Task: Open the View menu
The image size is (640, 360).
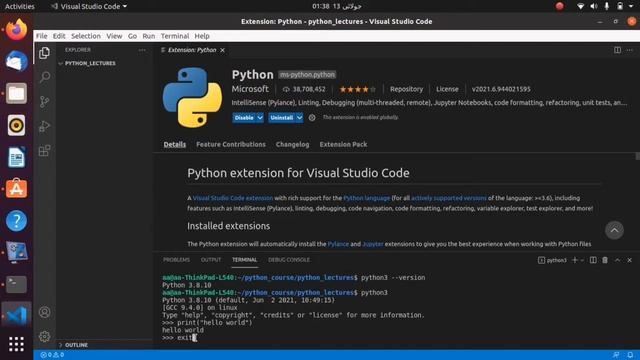Action: point(114,36)
